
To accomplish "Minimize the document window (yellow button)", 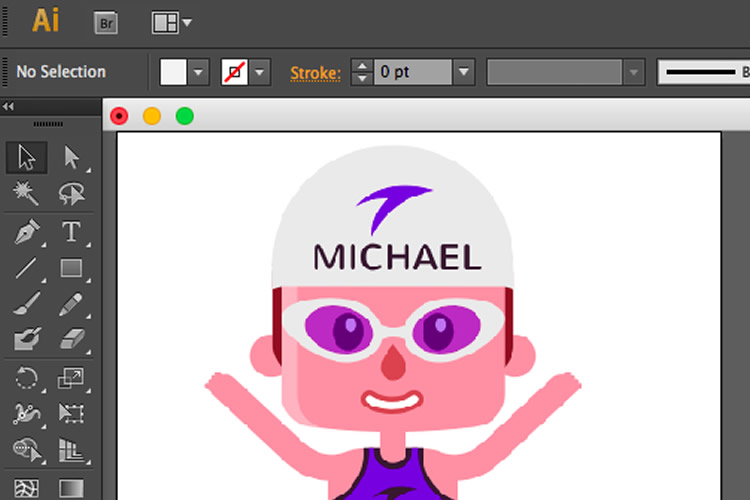I will coord(152,116).
